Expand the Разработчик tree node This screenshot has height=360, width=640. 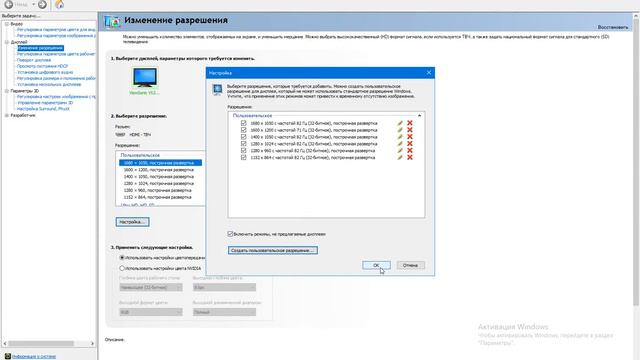7,116
